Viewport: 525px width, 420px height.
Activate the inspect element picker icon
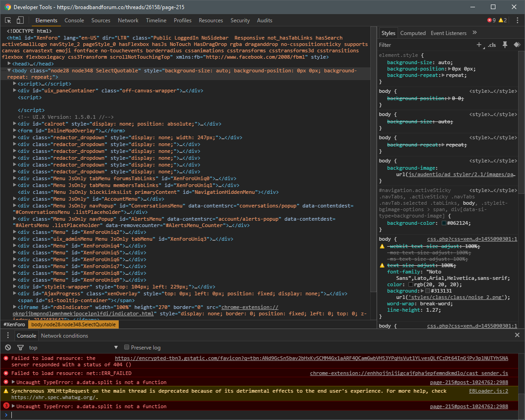8,20
